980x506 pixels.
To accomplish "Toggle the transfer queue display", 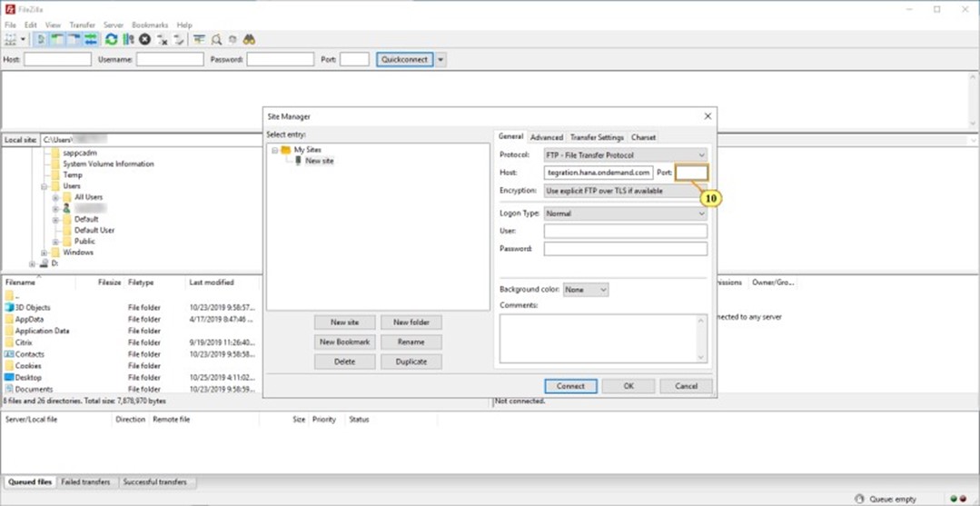I will tap(91, 40).
